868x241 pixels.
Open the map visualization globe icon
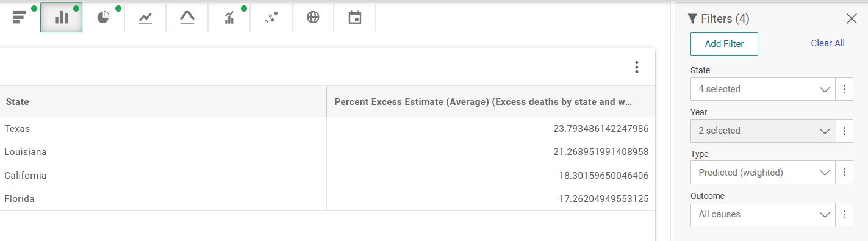click(313, 17)
